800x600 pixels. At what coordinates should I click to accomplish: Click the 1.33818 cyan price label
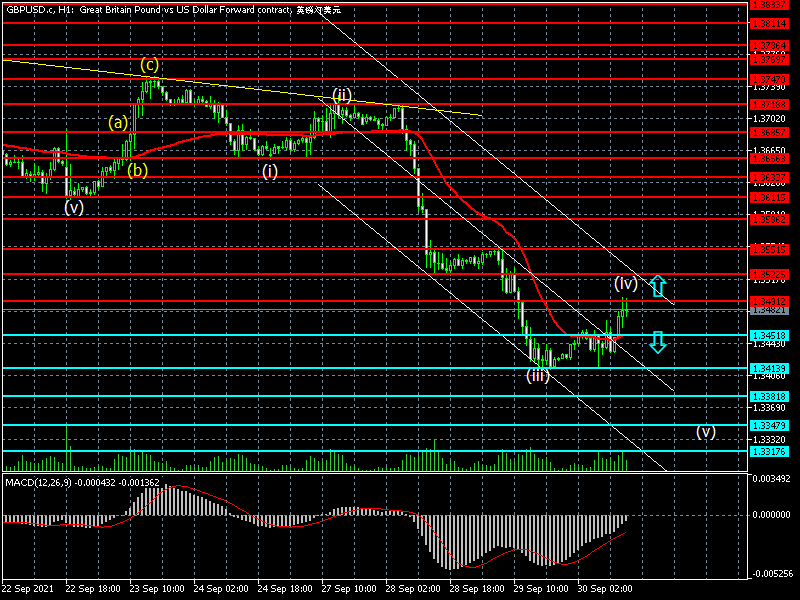770,396
